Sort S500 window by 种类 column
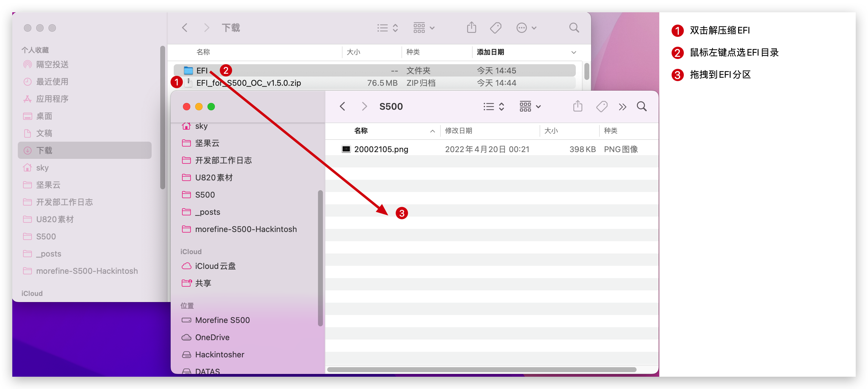The image size is (868, 389). click(x=610, y=131)
